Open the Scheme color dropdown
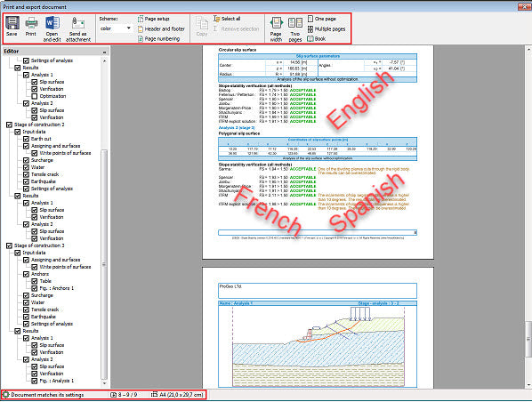Image resolution: width=532 pixels, height=402 pixels. pos(116,28)
